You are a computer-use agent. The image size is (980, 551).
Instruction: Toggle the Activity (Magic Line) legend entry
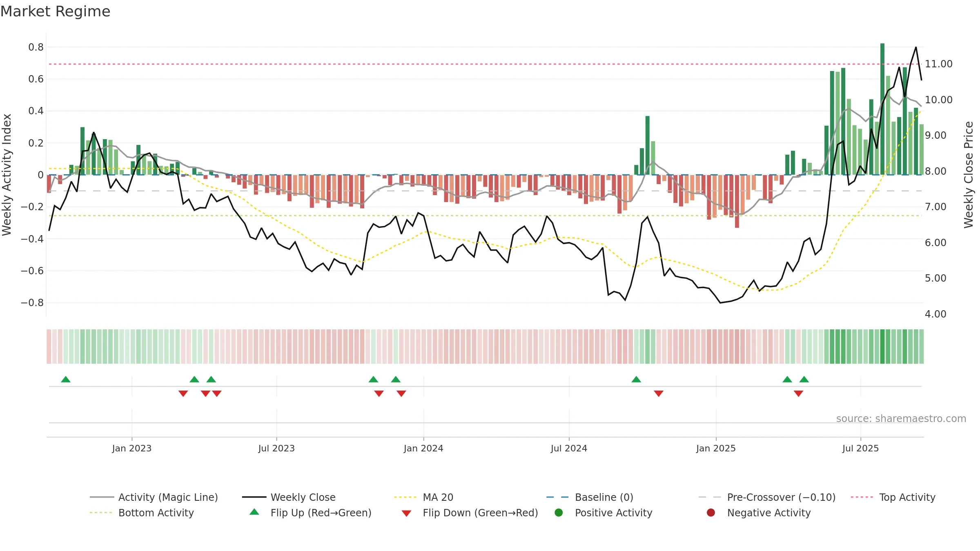(x=154, y=497)
